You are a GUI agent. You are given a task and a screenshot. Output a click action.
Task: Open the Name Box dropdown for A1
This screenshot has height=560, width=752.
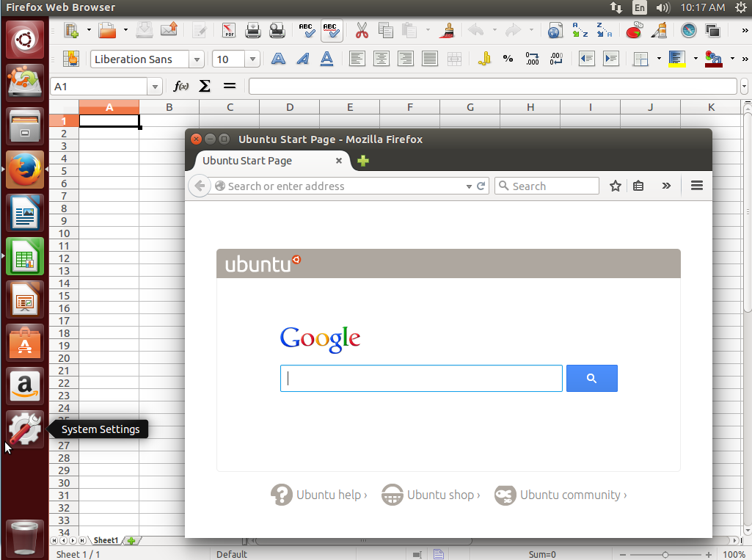click(x=154, y=87)
